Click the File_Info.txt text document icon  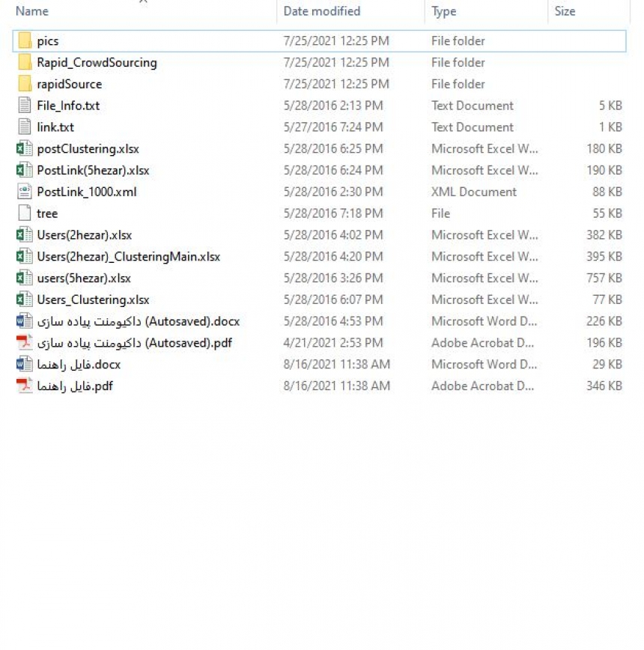[x=25, y=106]
